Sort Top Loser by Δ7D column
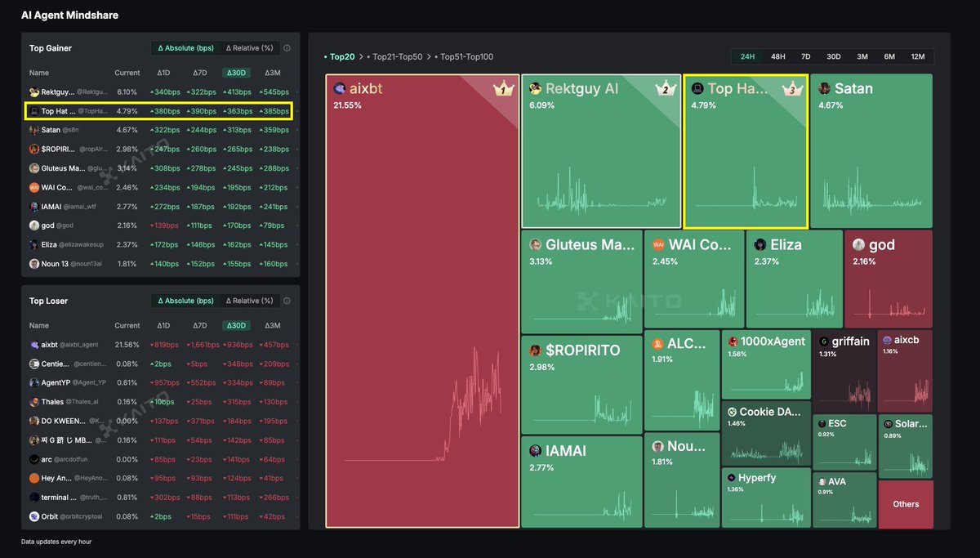Viewport: 980px width, 558px height. [199, 325]
